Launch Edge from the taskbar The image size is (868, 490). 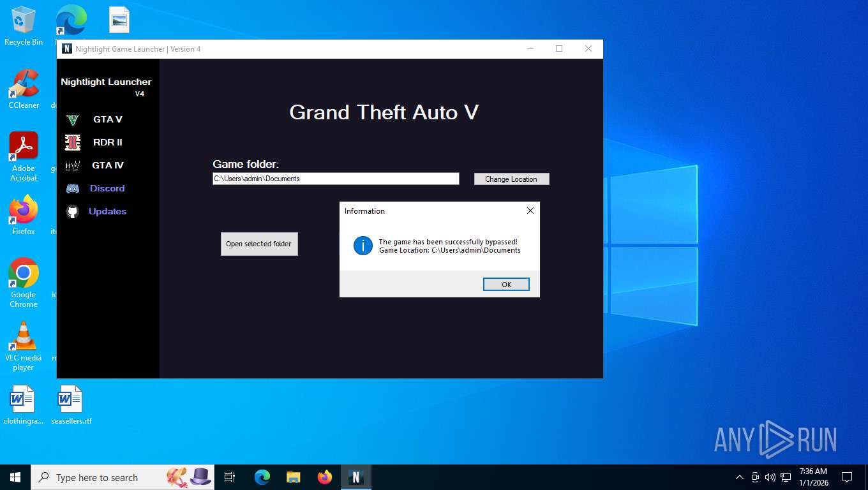[262, 477]
